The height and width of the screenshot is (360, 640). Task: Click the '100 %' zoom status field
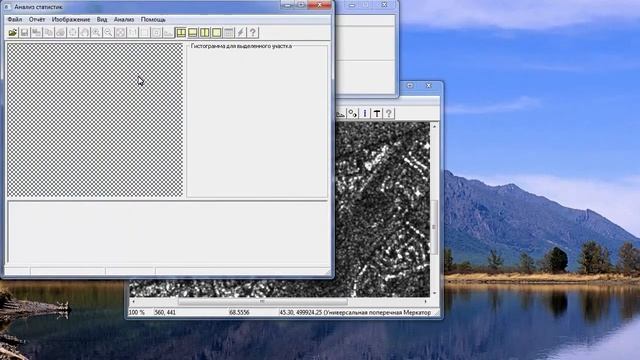tap(137, 312)
